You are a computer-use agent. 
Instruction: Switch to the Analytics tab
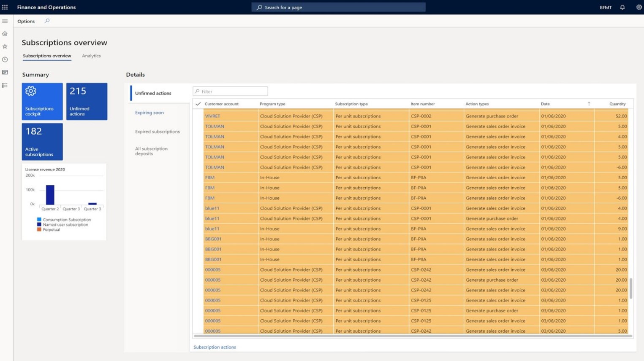(x=91, y=56)
